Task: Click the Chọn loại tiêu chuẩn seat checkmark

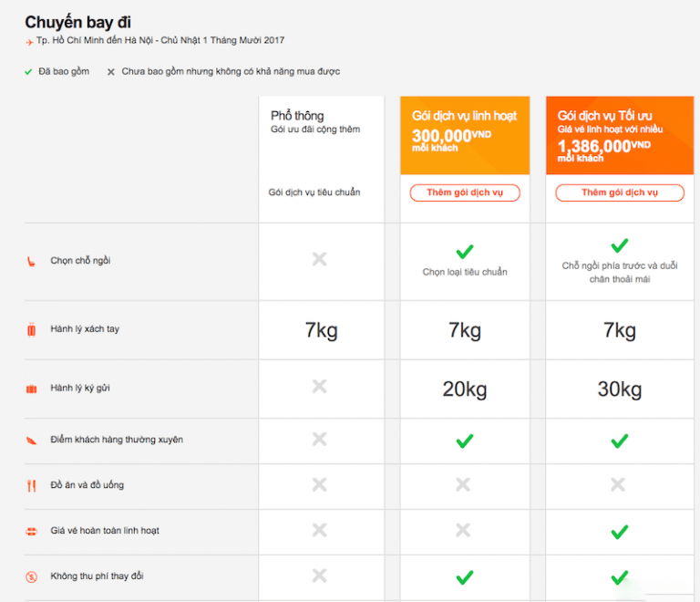Action: [465, 251]
